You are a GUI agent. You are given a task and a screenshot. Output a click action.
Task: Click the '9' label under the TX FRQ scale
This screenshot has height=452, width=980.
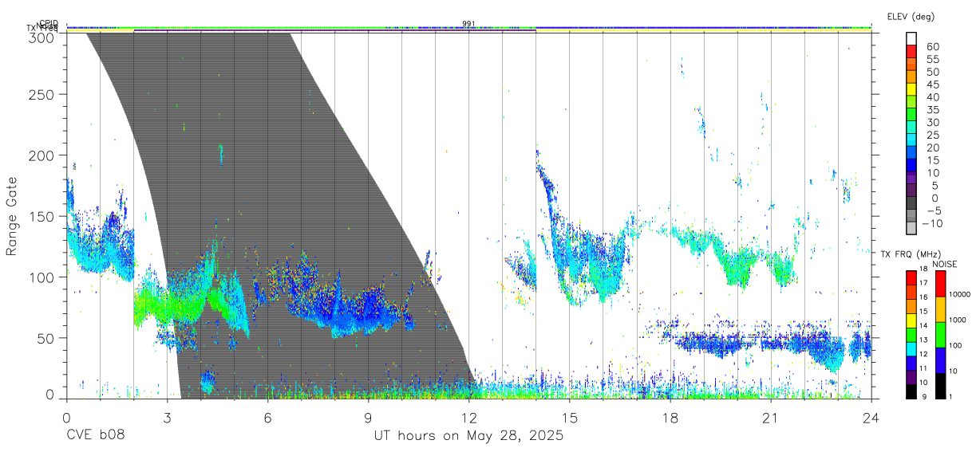(923, 396)
